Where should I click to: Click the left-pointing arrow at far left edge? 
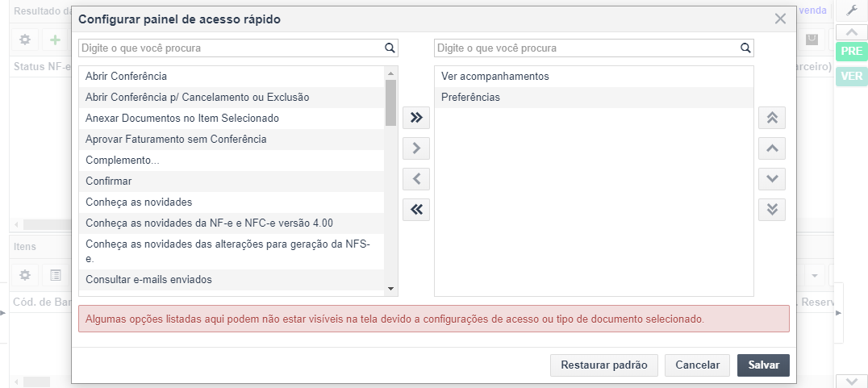(x=2, y=313)
